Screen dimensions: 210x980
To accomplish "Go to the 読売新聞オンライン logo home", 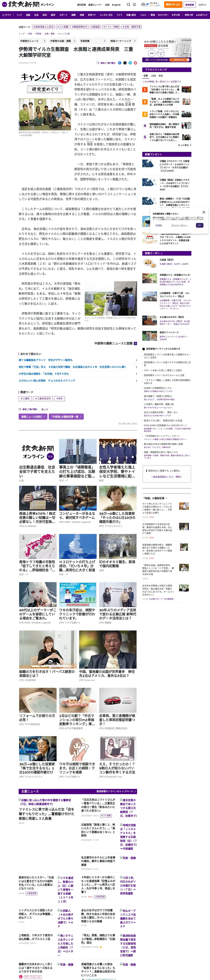I will [x=28, y=5].
